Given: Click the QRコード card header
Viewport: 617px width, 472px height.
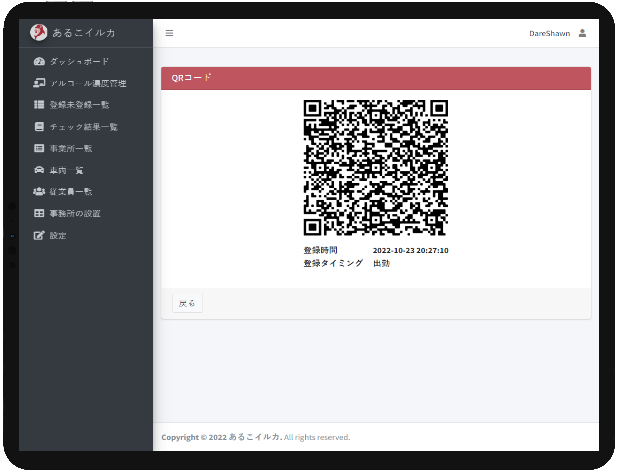Looking at the screenshot, I should tap(376, 78).
